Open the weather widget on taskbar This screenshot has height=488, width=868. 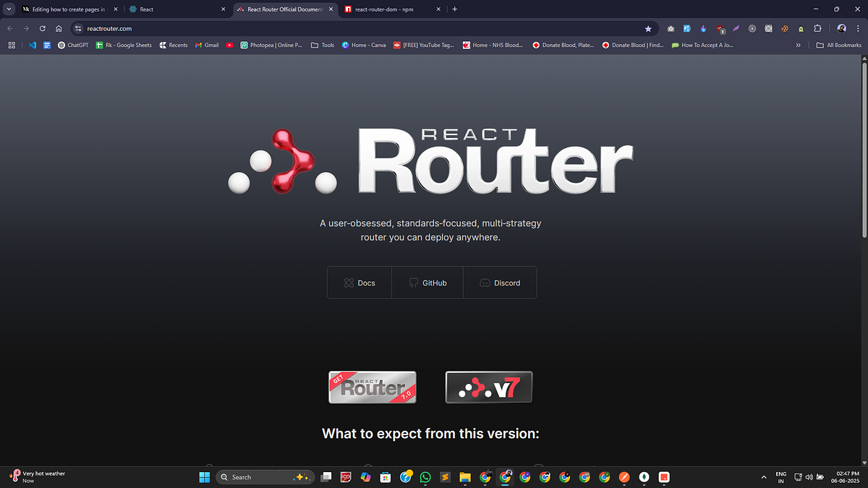(37, 476)
